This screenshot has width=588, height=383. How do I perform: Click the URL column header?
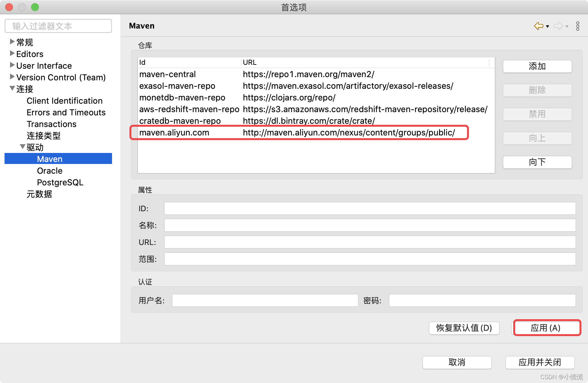[x=365, y=62]
